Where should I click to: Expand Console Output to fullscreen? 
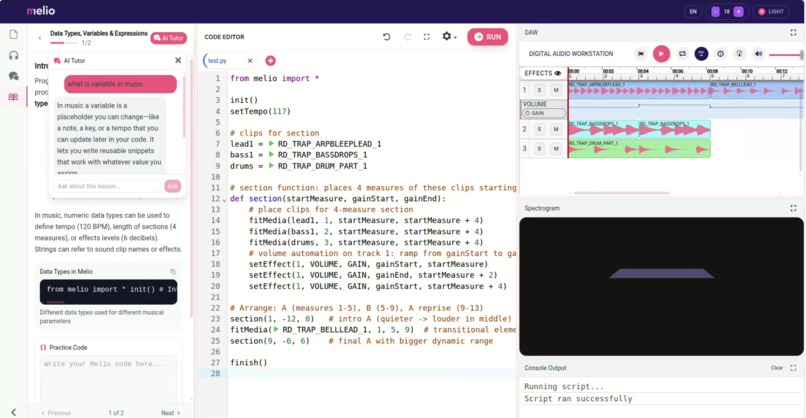793,368
